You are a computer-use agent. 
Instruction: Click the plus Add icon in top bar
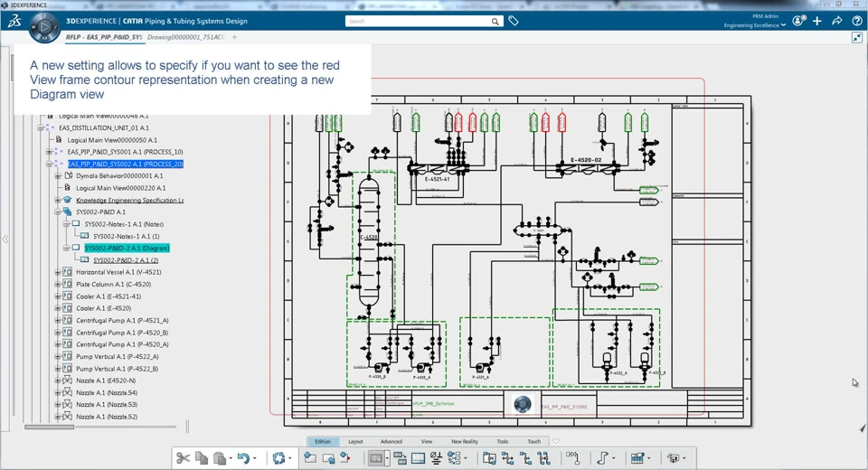pos(817,21)
